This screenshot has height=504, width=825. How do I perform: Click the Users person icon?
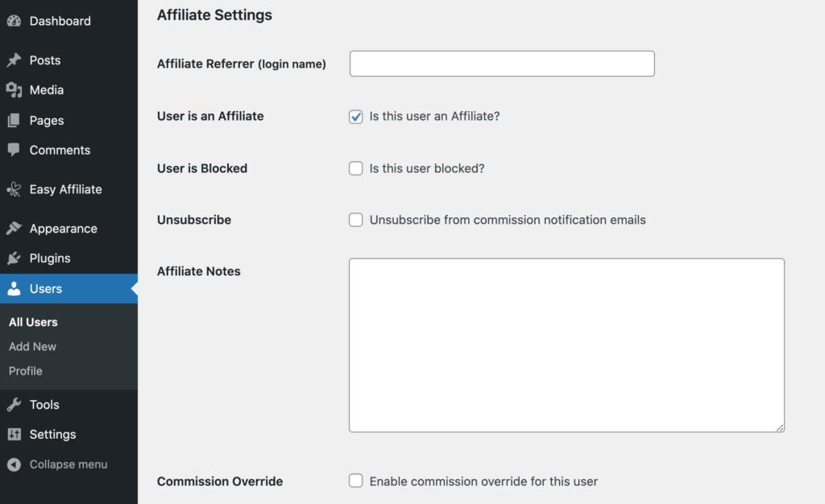click(x=14, y=288)
